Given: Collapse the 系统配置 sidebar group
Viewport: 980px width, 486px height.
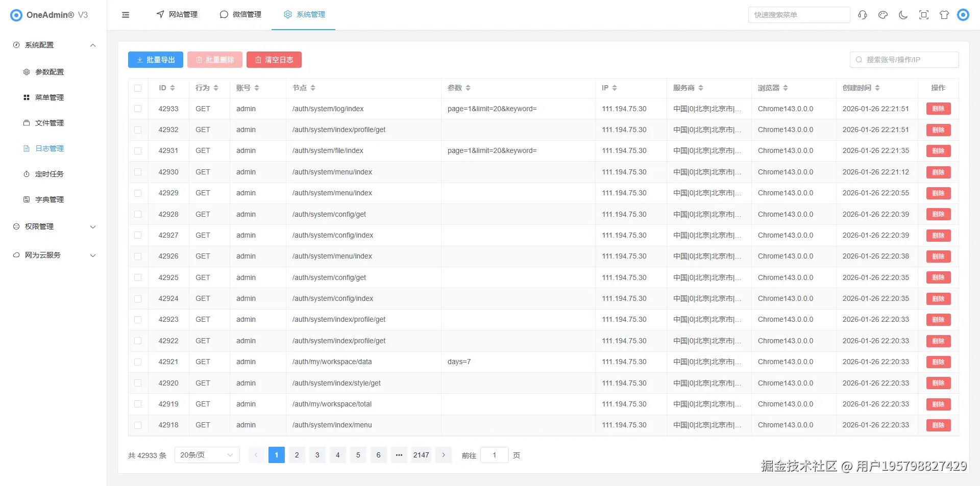Looking at the screenshot, I should pyautogui.click(x=54, y=45).
